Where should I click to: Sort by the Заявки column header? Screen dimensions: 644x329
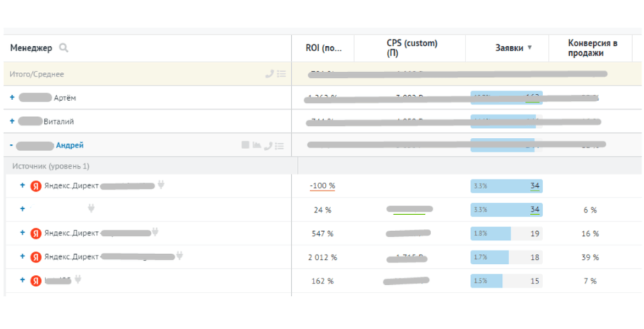click(x=509, y=48)
